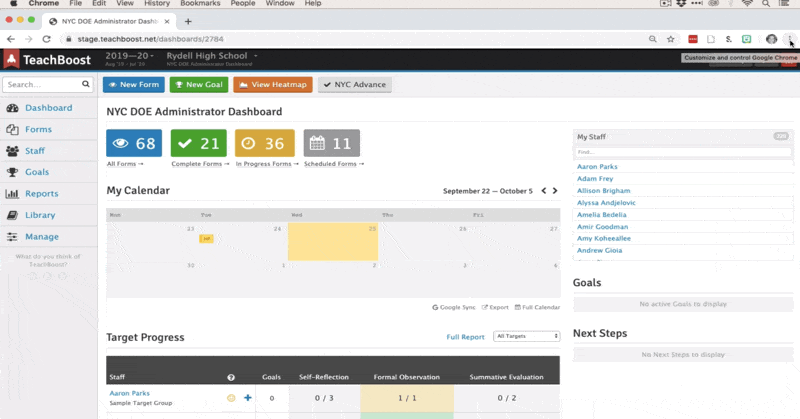Image resolution: width=800 pixels, height=419 pixels.
Task: Click the Wi-Fi icon in menu bar
Action: [x=747, y=4]
